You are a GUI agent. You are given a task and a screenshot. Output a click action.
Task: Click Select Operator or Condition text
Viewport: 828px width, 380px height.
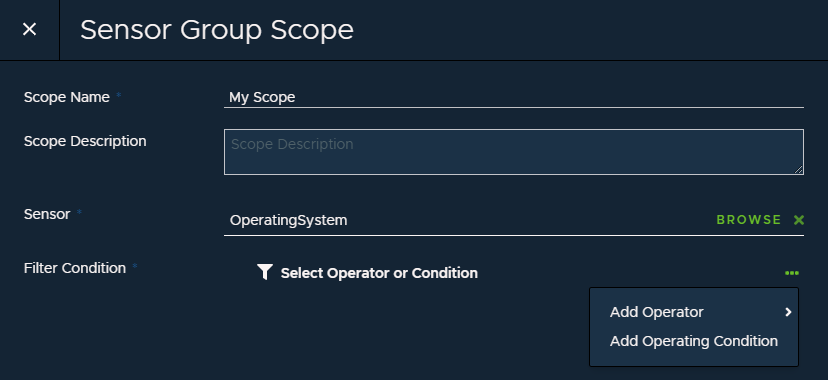click(379, 273)
